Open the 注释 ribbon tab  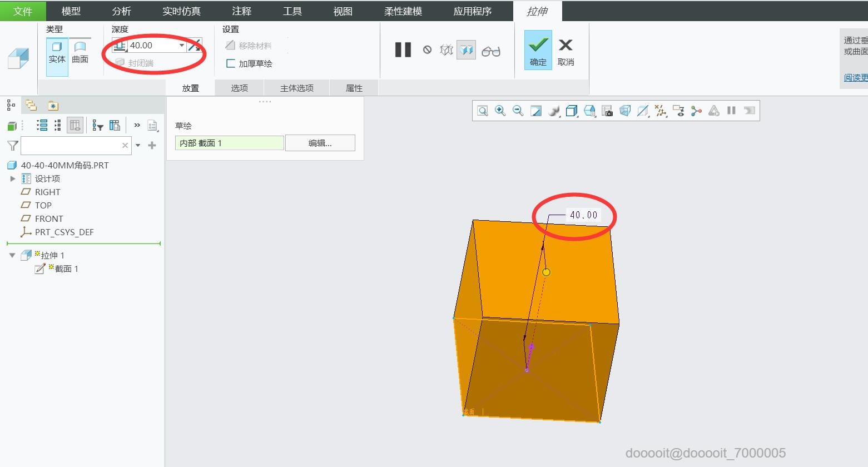242,11
